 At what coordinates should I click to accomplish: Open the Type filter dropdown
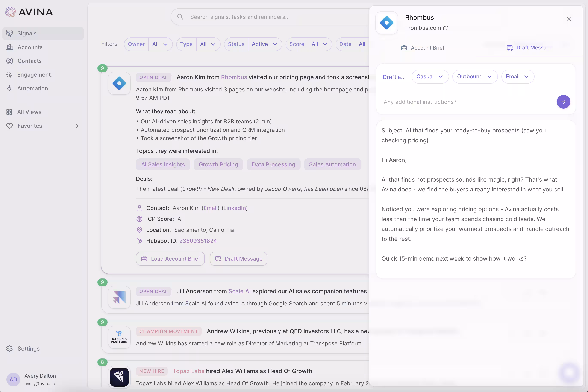pyautogui.click(x=198, y=44)
